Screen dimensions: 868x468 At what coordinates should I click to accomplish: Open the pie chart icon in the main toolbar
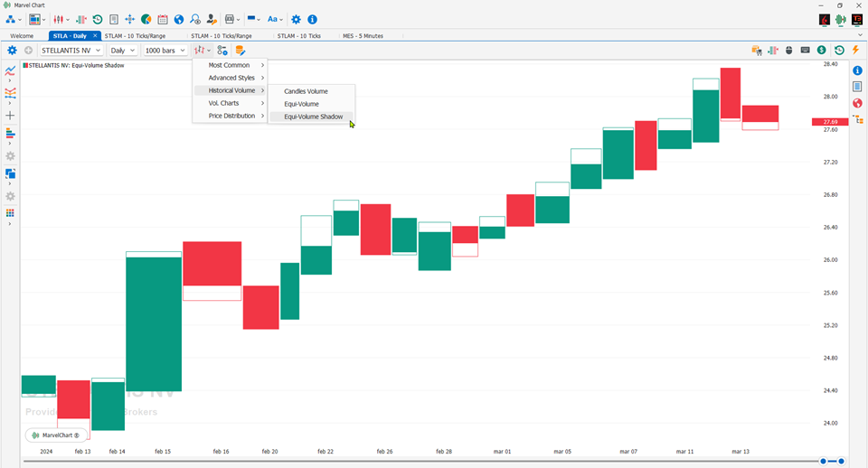pos(146,19)
